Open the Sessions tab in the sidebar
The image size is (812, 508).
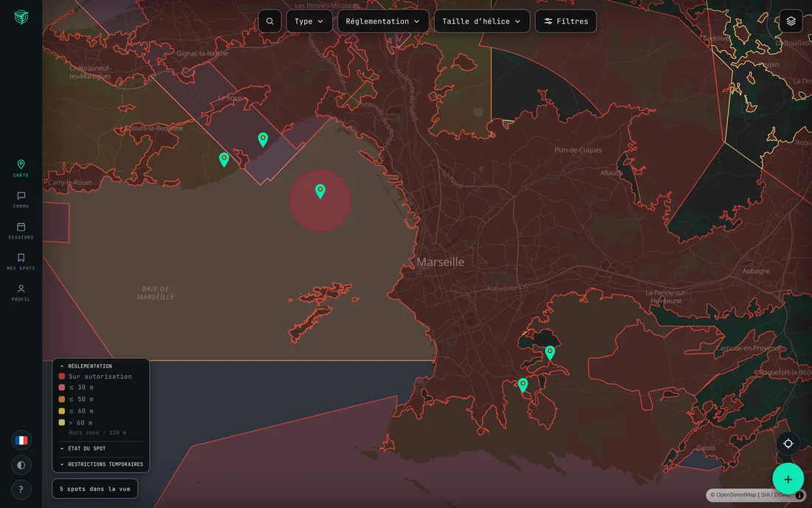[x=21, y=230]
